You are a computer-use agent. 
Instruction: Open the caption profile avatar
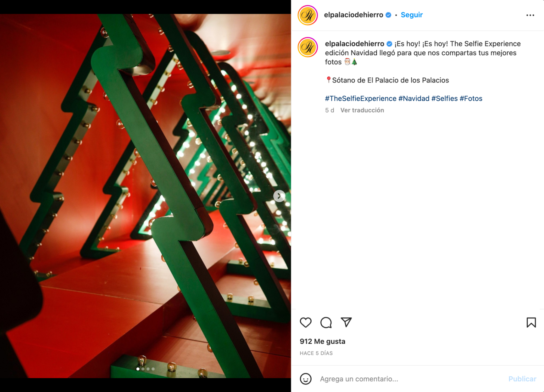[308, 47]
